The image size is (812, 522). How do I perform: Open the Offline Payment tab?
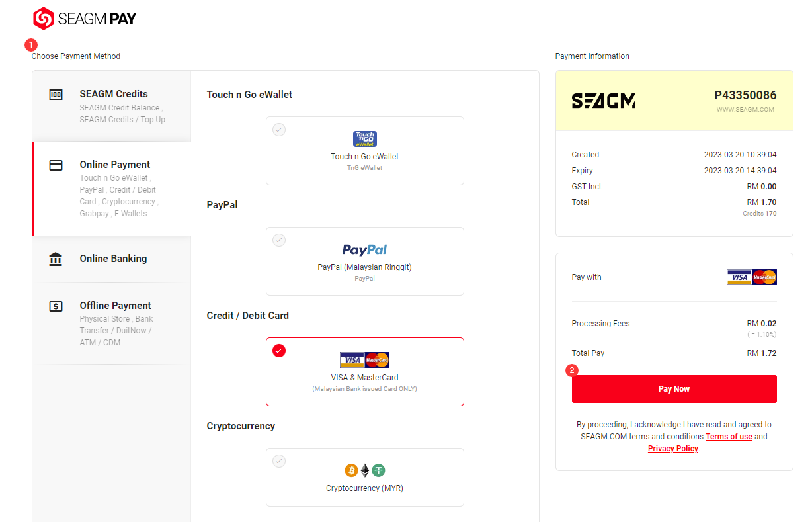pos(112,324)
